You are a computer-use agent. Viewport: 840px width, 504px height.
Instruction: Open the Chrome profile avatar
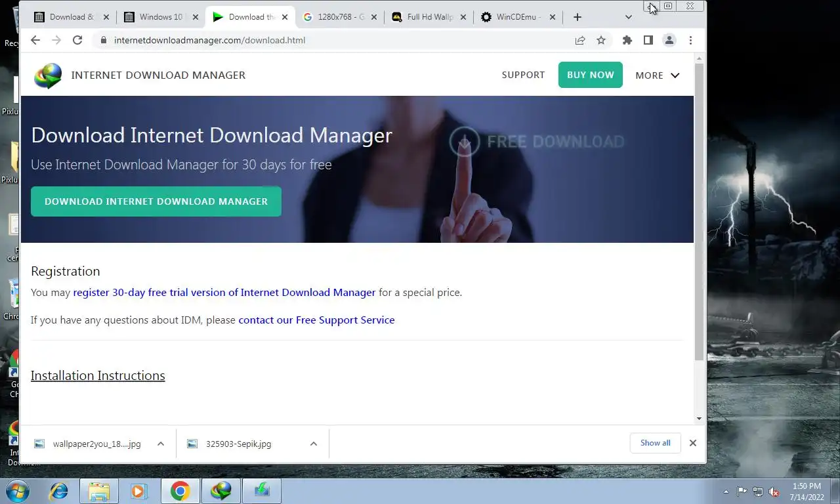[x=669, y=40]
